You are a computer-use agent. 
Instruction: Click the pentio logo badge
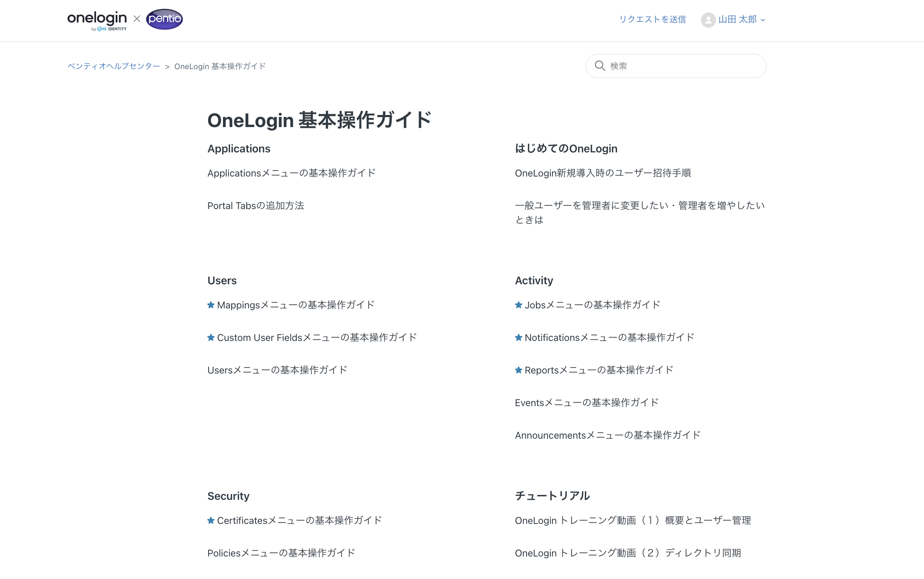click(164, 19)
